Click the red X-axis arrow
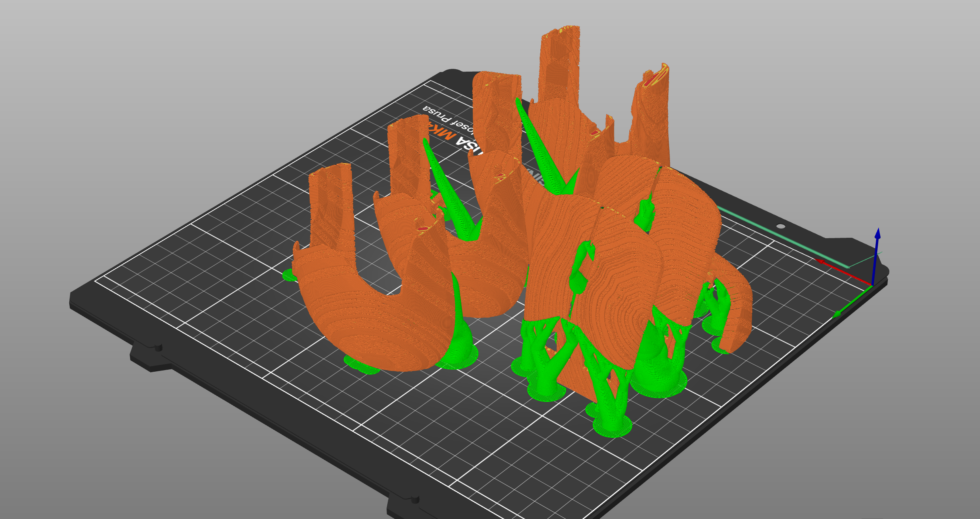980x519 pixels. click(x=844, y=272)
